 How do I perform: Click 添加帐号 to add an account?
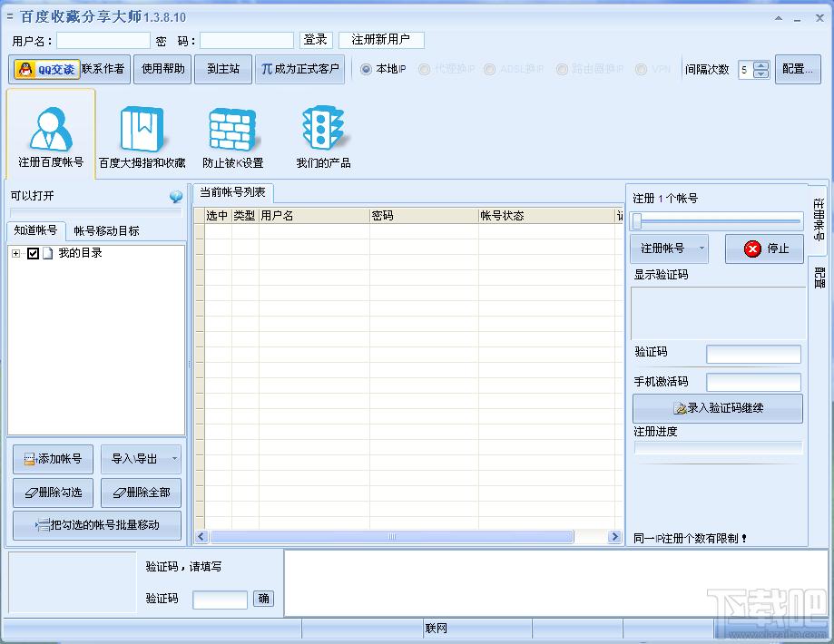tap(52, 459)
